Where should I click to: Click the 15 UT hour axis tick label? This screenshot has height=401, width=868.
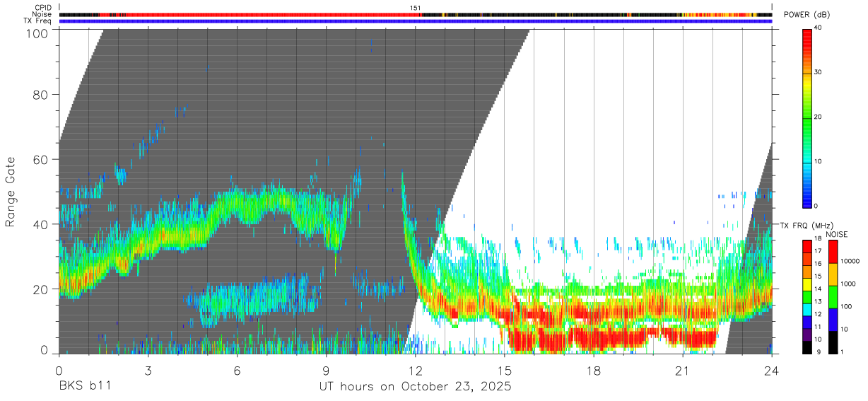click(504, 371)
